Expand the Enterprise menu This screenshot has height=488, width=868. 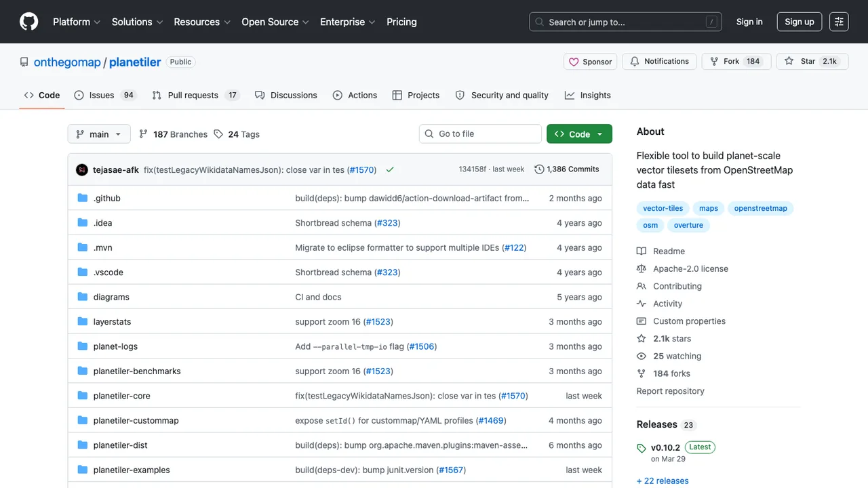pos(348,22)
